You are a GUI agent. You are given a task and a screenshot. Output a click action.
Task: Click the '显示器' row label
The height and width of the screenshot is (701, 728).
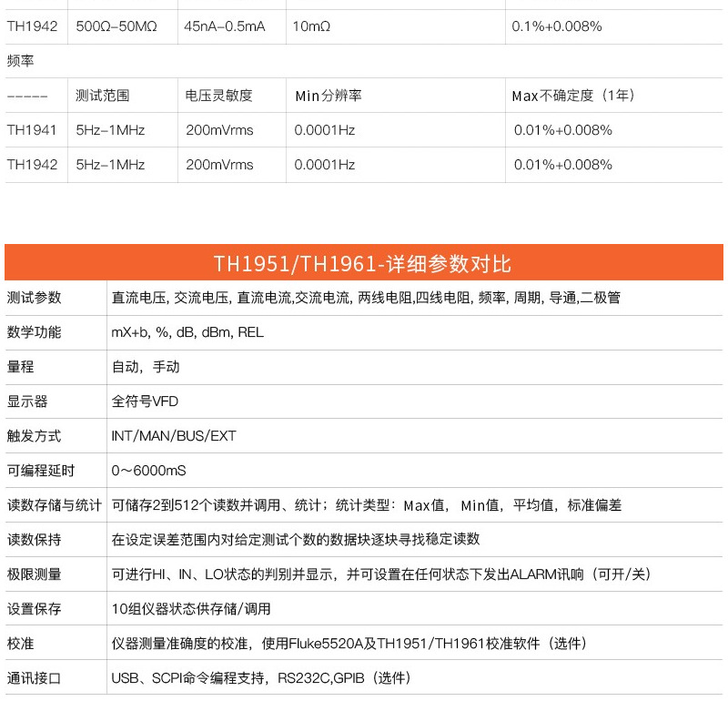pos(27,401)
